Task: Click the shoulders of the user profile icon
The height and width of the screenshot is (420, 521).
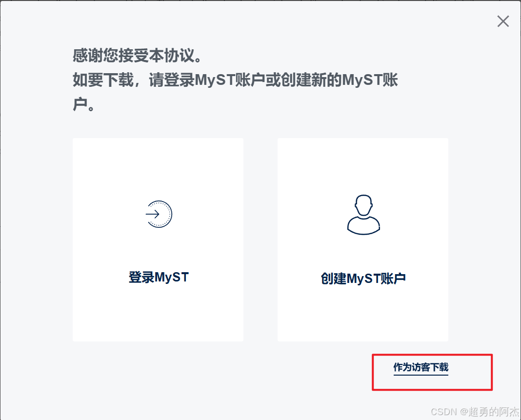Action: (363, 226)
